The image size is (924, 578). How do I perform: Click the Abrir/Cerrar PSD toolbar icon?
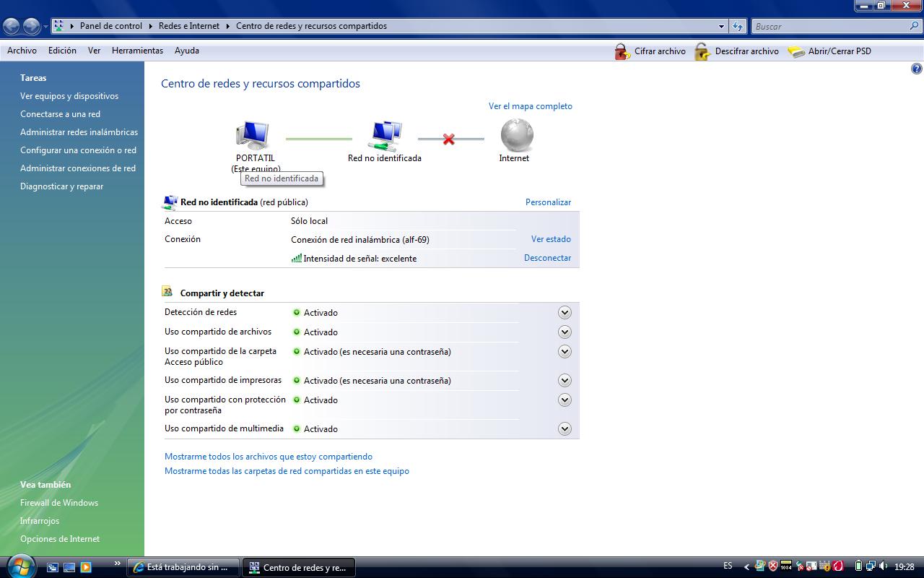[796, 51]
